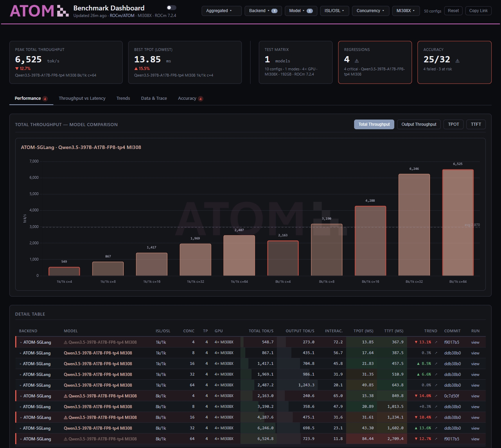Image resolution: width=501 pixels, height=448 pixels.
Task: Select the TPOT chart metric
Action: (453, 124)
